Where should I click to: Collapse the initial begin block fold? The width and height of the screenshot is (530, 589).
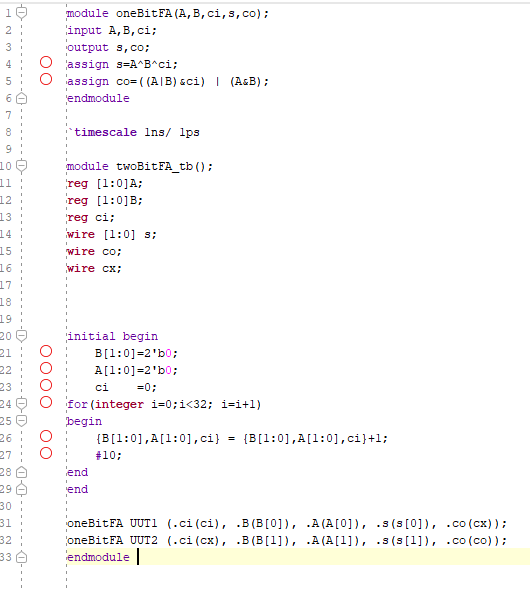[22, 336]
